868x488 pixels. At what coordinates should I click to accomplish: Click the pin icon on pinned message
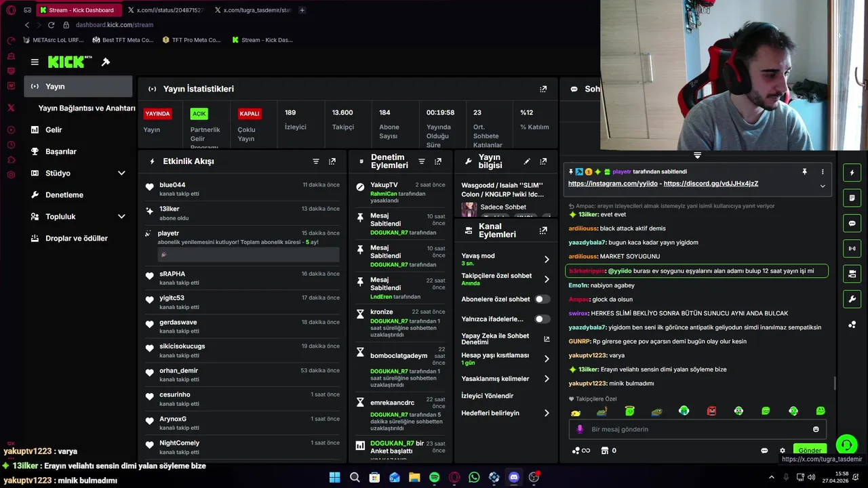805,172
